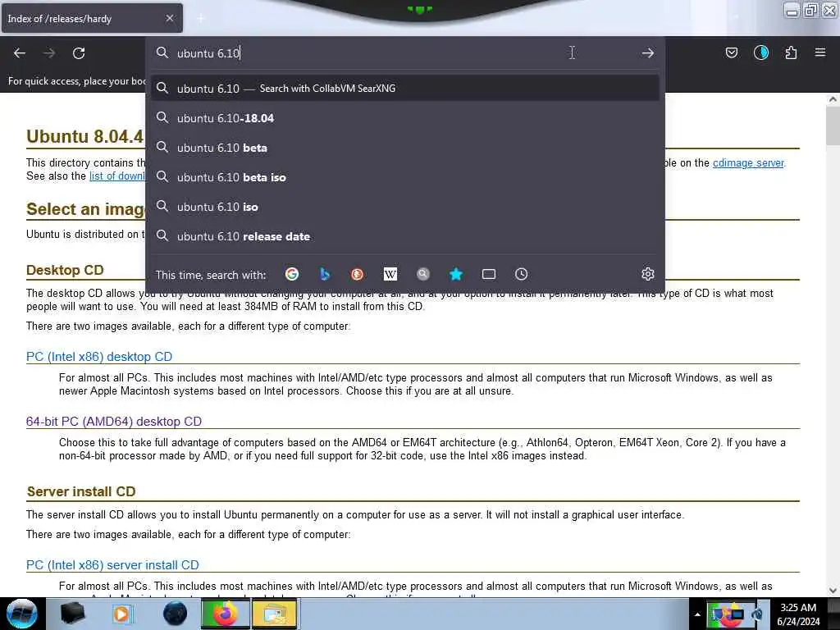Open a new tab with plus button

[x=200, y=18]
